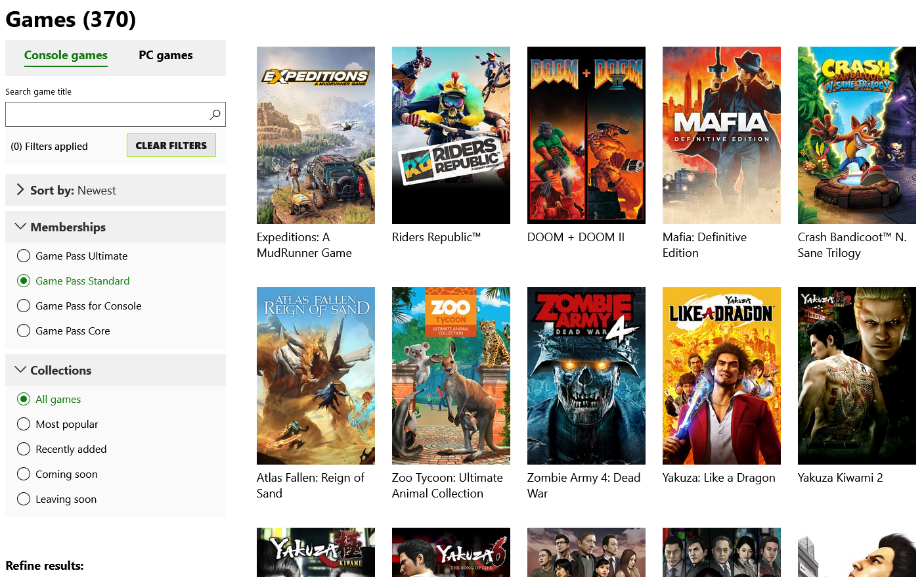This screenshot has height=577, width=924.
Task: Open Zombie Army 4 cover art
Action: tap(586, 376)
